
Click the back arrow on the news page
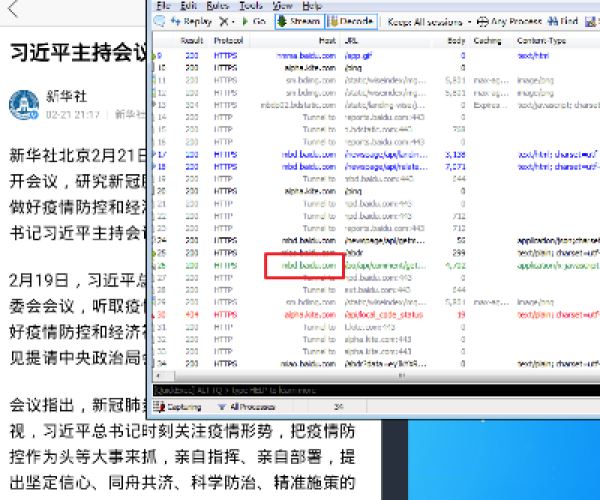tap(13, 8)
